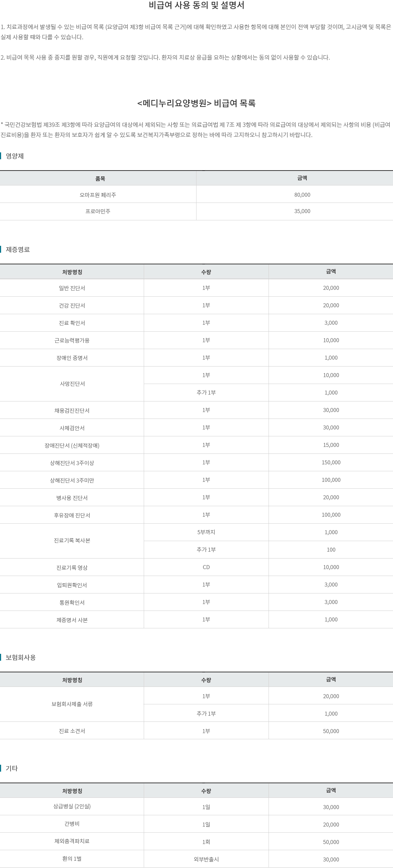Click the 영양제 section heading
The width and height of the screenshot is (393, 868).
(x=15, y=156)
